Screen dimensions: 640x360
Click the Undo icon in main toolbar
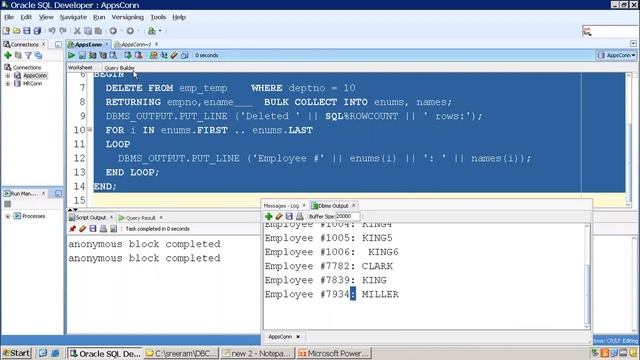click(x=52, y=31)
